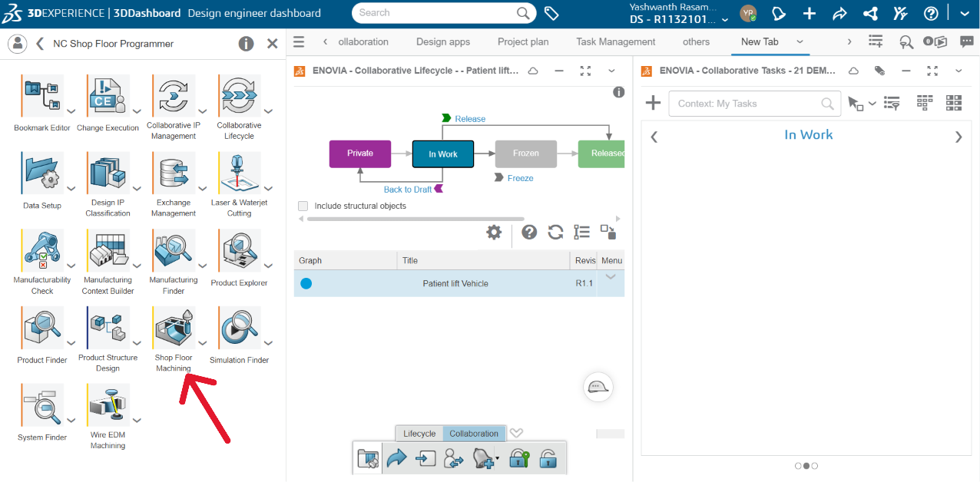
Task: Click the blue forward arrow in action bar
Action: (x=396, y=459)
